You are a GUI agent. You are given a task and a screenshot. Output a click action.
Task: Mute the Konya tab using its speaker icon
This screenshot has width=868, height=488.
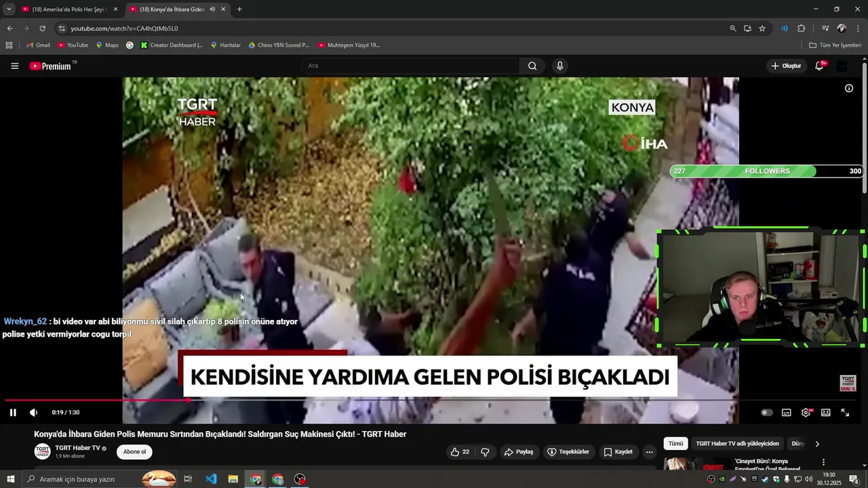click(212, 9)
